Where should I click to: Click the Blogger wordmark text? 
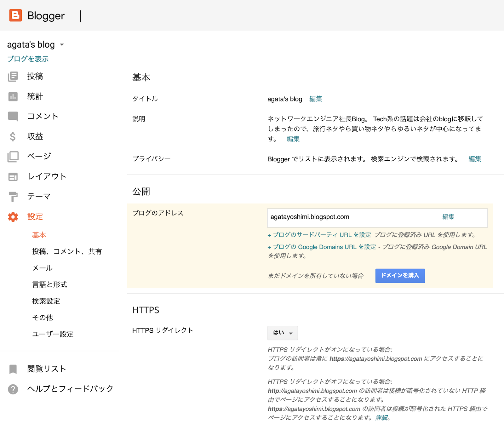(x=46, y=16)
